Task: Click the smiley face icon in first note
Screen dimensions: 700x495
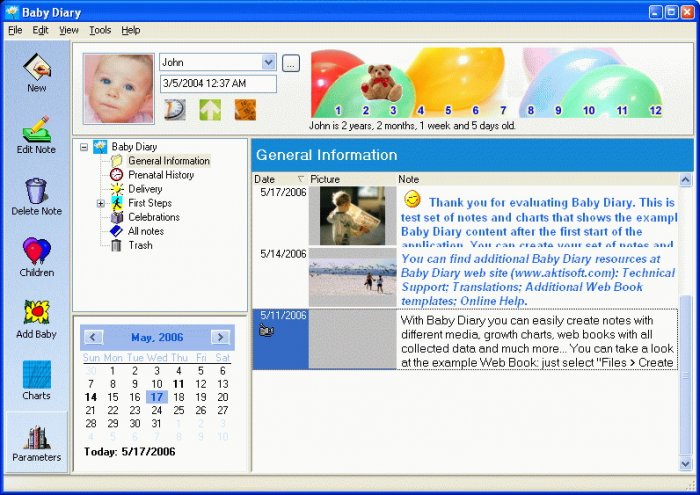Action: point(412,199)
